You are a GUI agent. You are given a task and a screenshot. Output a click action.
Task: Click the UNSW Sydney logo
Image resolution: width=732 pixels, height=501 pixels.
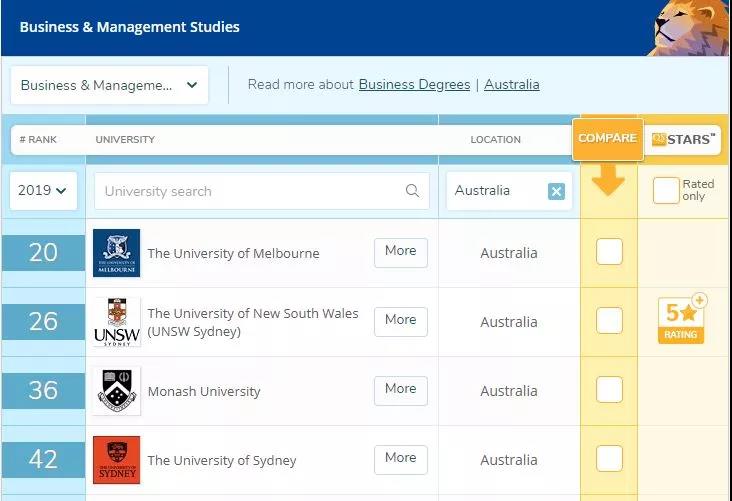pos(116,322)
